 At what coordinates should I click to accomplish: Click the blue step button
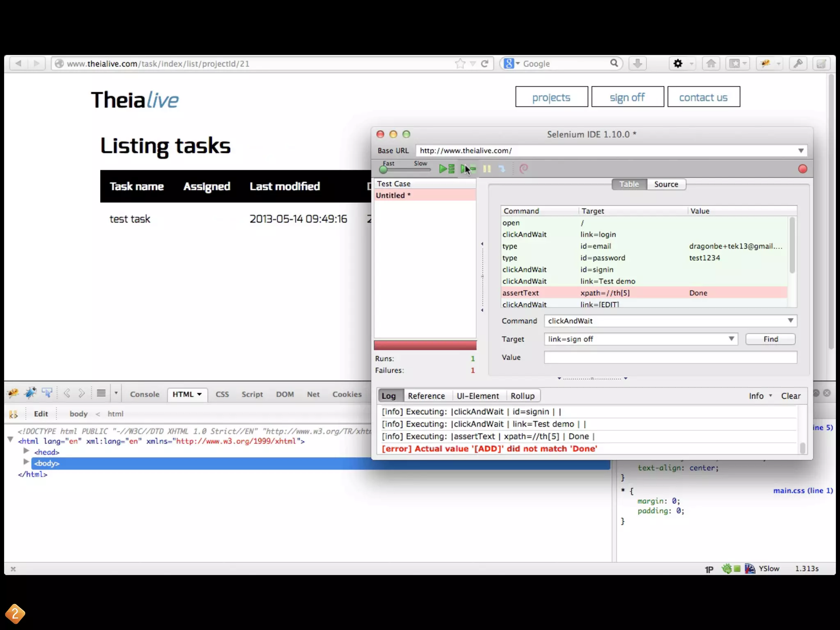click(502, 169)
